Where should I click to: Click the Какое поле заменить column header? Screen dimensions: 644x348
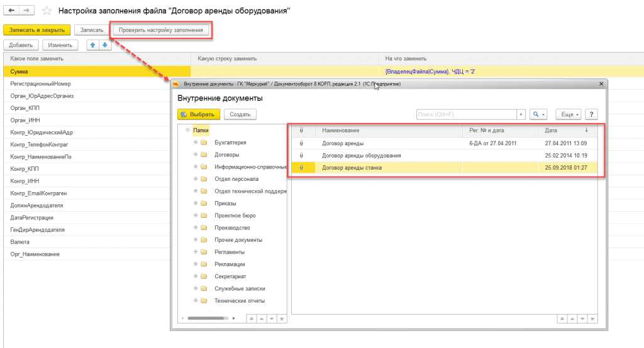click(97, 58)
